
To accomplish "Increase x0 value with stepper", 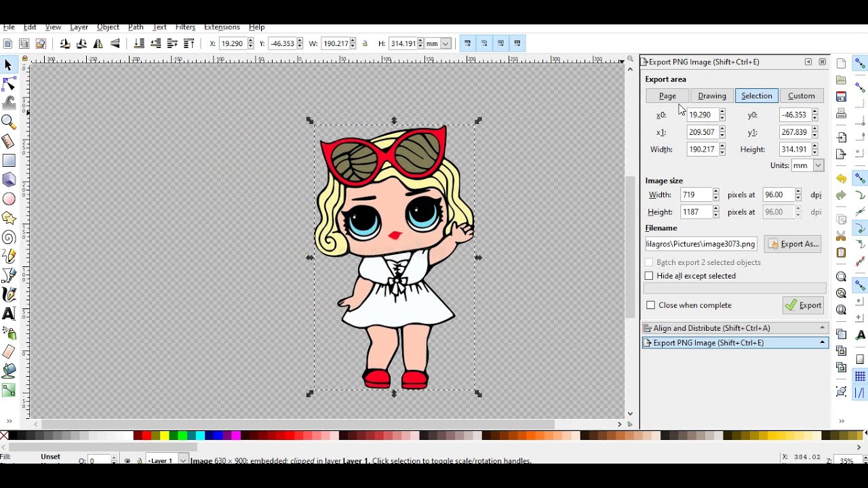I will click(722, 112).
